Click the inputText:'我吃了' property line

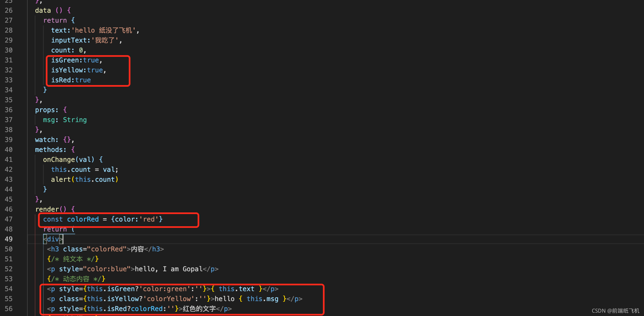pos(86,40)
